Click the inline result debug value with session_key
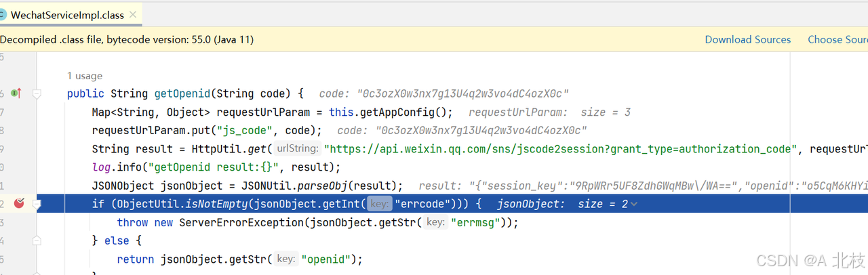868x275 pixels. coord(643,185)
